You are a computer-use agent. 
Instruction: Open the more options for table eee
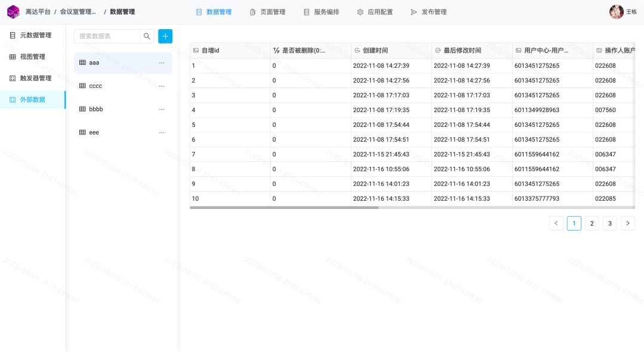pyautogui.click(x=162, y=133)
